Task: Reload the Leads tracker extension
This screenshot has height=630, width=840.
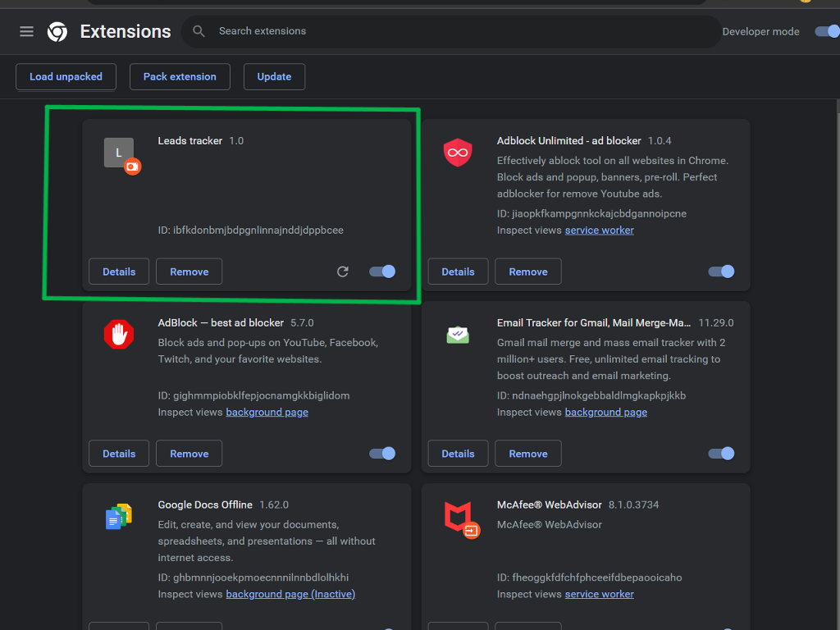Action: click(x=343, y=272)
